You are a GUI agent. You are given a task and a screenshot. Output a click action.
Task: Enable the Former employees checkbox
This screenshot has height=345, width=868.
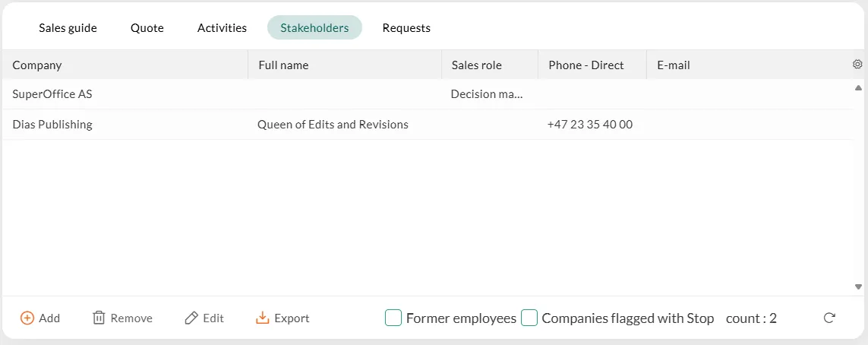pos(393,318)
